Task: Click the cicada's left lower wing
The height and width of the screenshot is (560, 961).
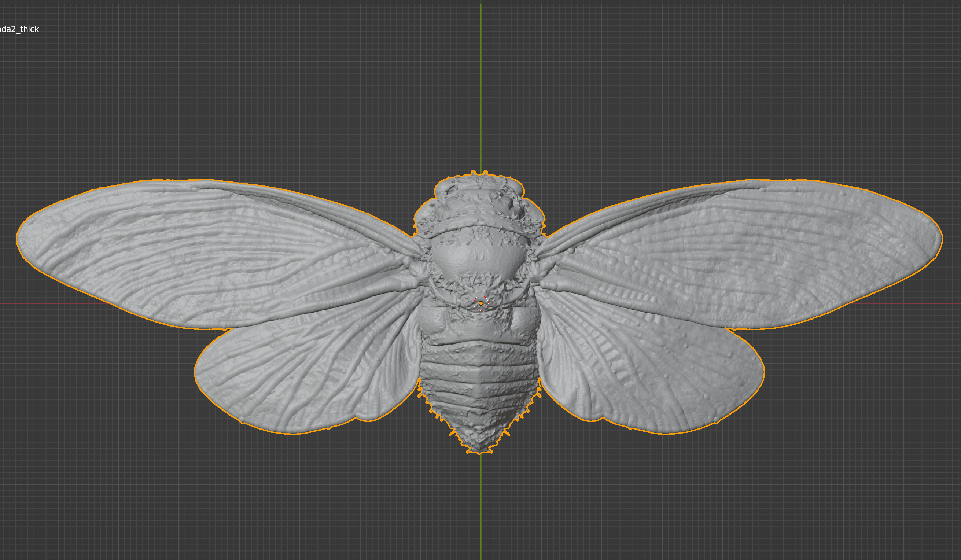Action: (305, 381)
